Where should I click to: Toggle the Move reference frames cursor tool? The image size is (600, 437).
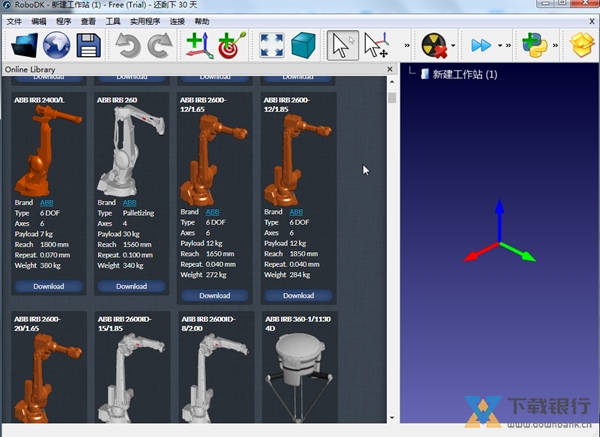click(376, 44)
